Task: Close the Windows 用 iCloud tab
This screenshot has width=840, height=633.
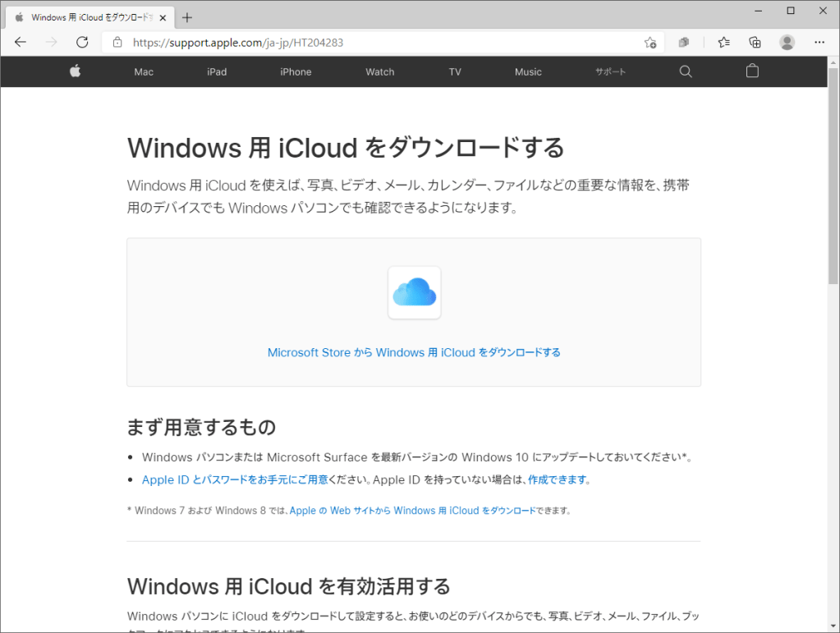Action: tap(163, 17)
